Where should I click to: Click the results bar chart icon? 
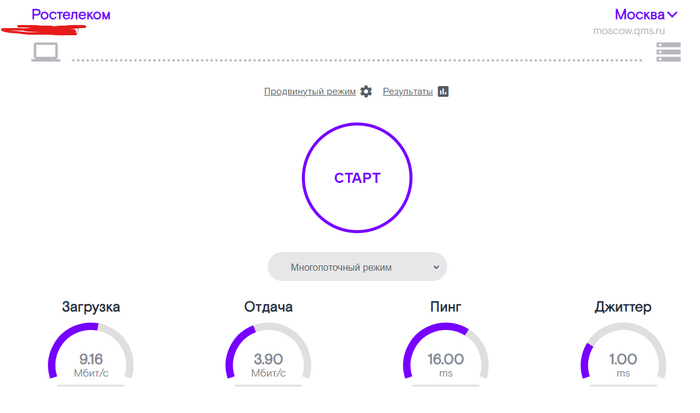pyautogui.click(x=443, y=91)
